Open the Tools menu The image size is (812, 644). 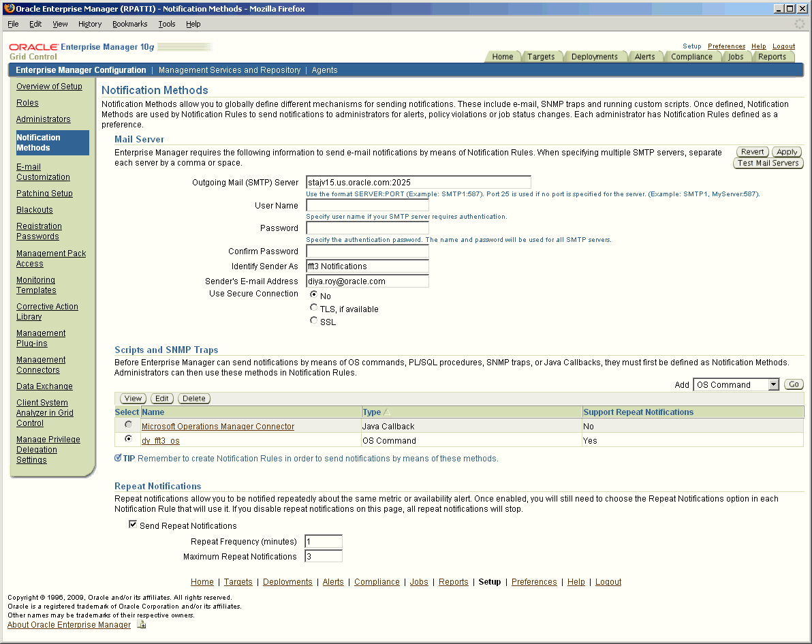[167, 24]
